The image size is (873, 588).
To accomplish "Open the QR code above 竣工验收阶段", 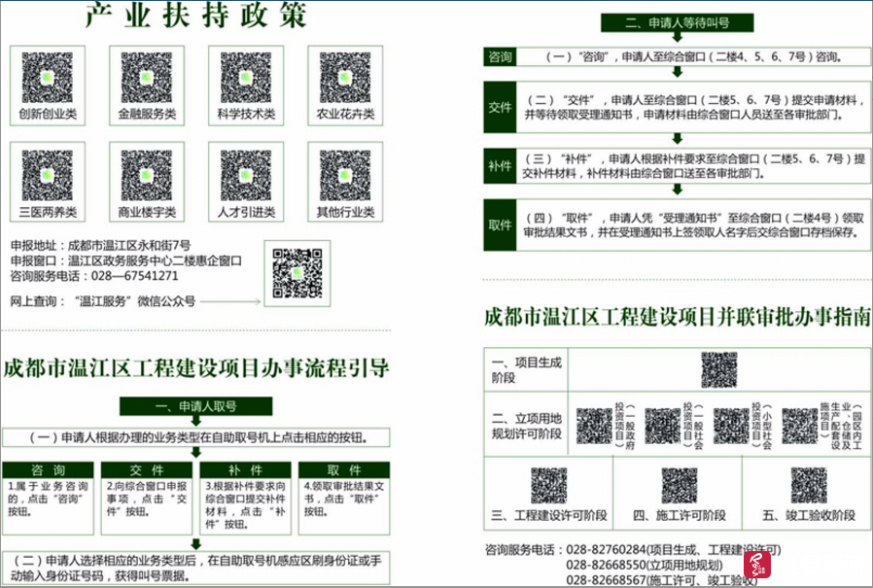I will pos(808,482).
